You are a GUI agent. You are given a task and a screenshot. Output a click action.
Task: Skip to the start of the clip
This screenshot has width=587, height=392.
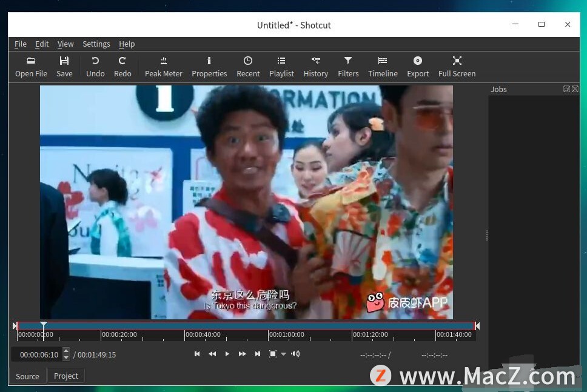(197, 354)
